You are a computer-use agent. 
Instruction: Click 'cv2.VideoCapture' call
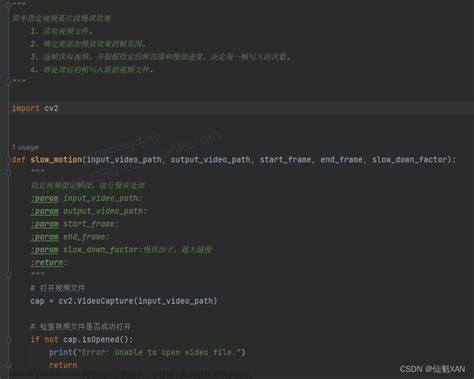[x=96, y=301]
